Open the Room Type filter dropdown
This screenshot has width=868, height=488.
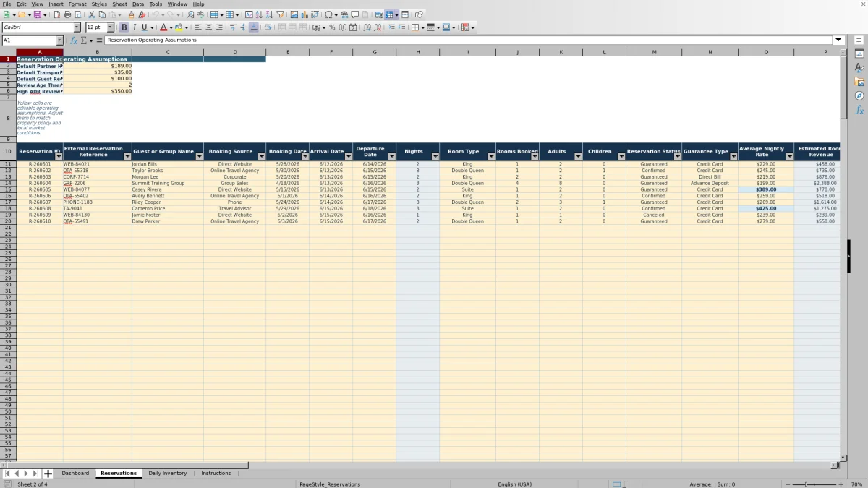(491, 156)
